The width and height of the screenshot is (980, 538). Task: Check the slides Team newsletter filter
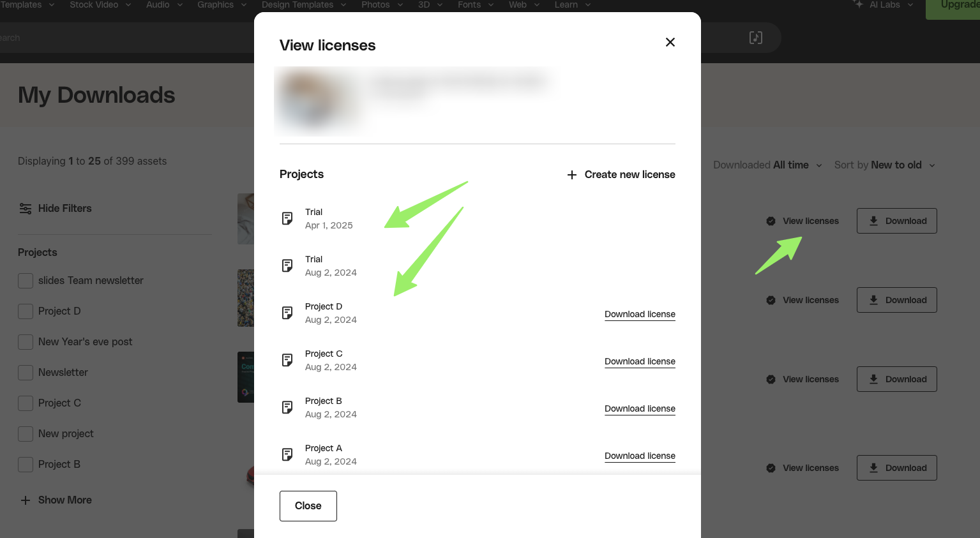(26, 281)
